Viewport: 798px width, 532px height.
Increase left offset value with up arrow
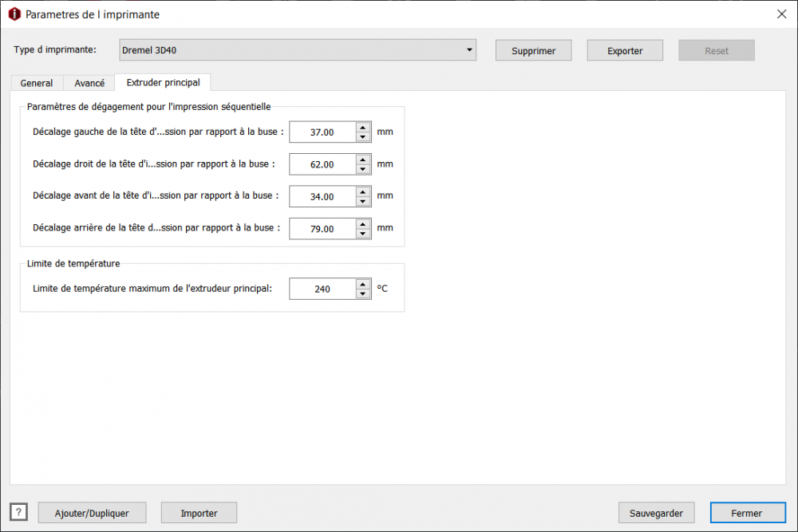pyautogui.click(x=363, y=127)
